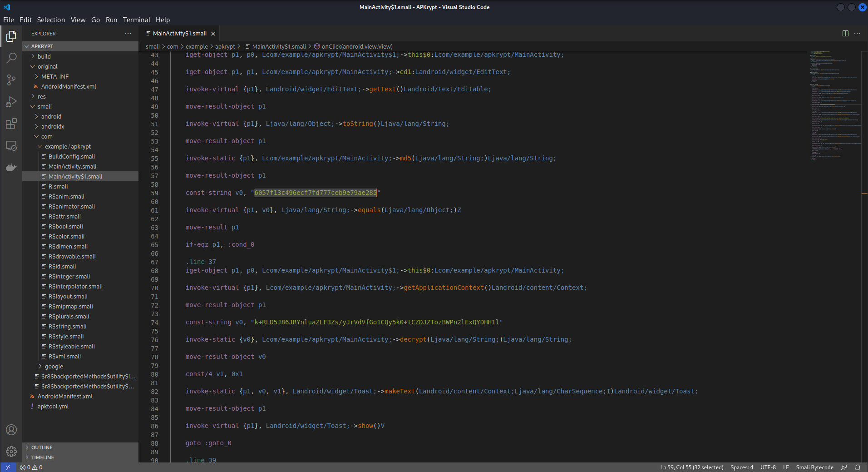The width and height of the screenshot is (868, 472).
Task: Change end of line via LF
Action: 786,467
